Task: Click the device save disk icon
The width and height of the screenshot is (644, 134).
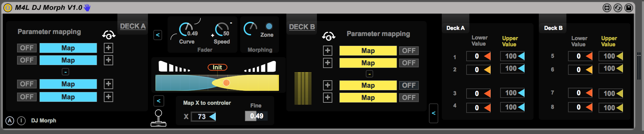Action: pos(629,7)
